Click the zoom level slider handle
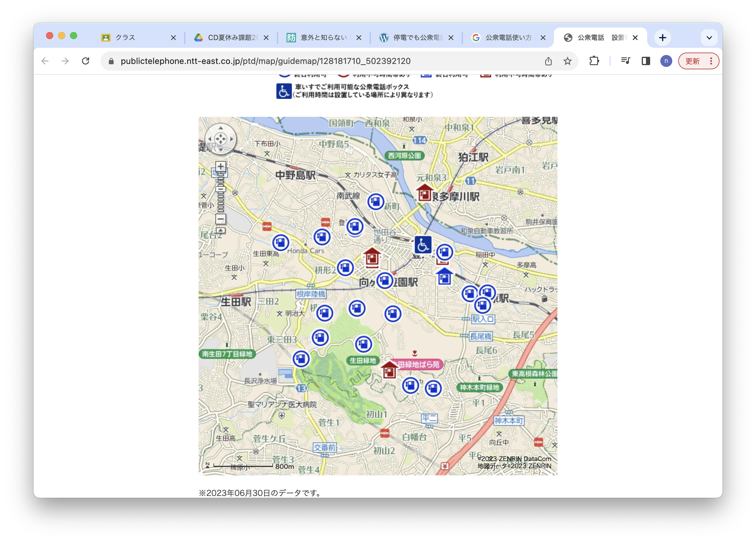This screenshot has height=542, width=756. [x=220, y=189]
